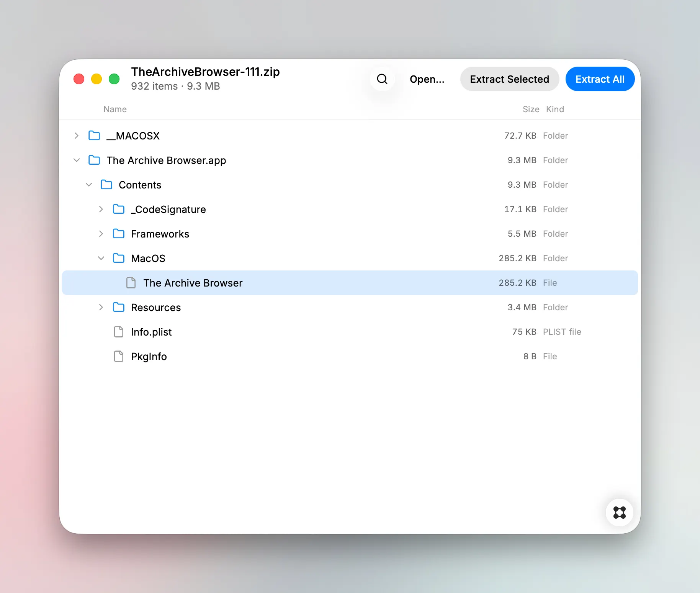Click the search magnifier icon
700x593 pixels.
[382, 79]
